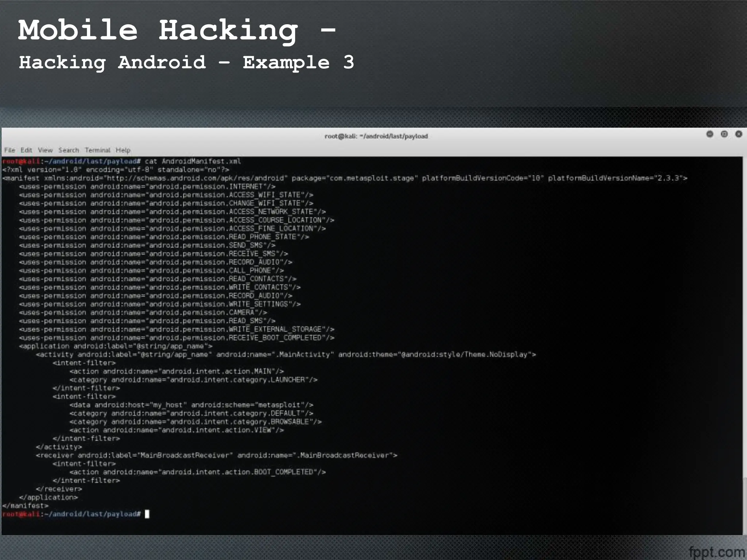Close the root@kali terminal window

(x=739, y=134)
